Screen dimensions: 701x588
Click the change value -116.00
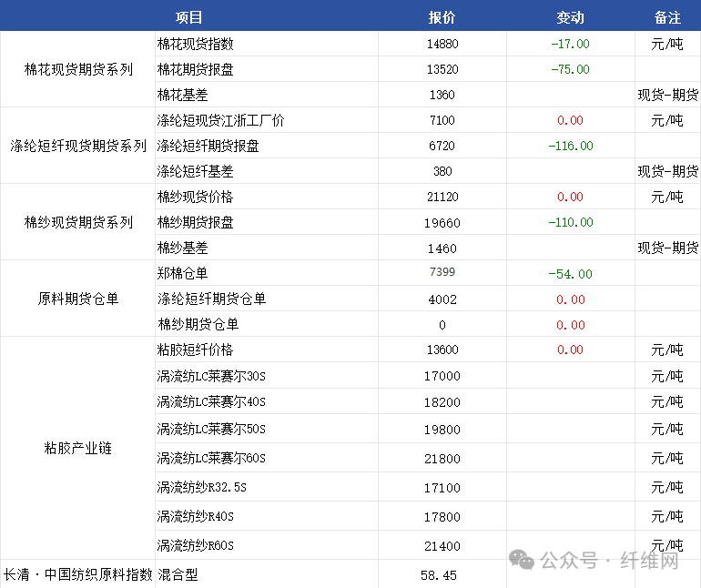571,146
